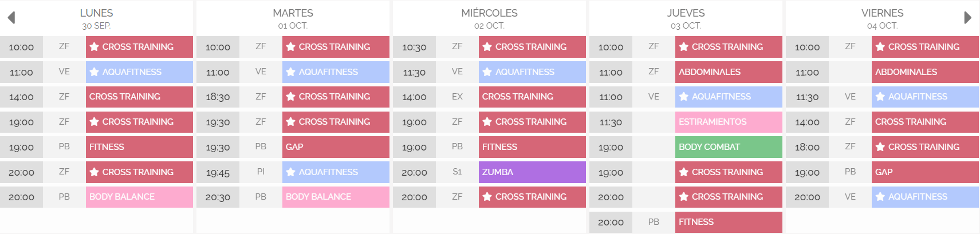This screenshot has width=980, height=234.
Task: Select Friday 11:00 Abdominales class
Action: (x=925, y=72)
